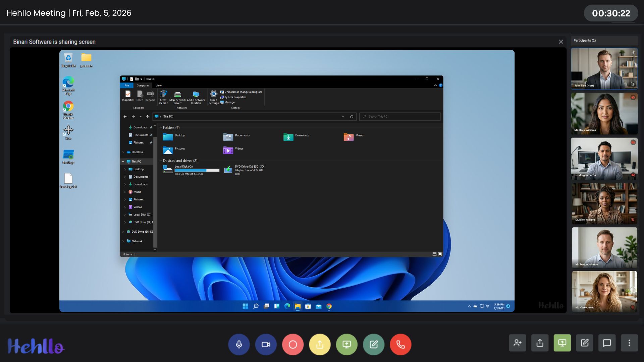This screenshot has height=362, width=644.
Task: Click System properties in the ribbon
Action: [233, 97]
